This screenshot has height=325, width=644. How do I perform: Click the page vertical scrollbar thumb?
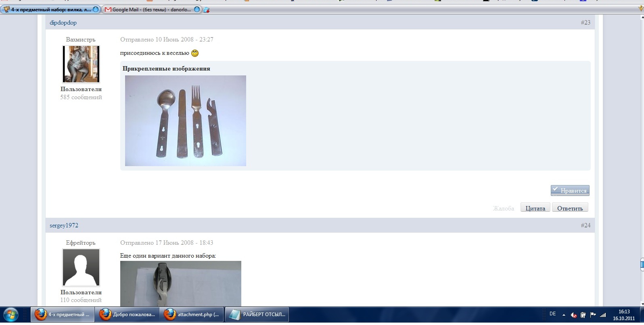642,265
